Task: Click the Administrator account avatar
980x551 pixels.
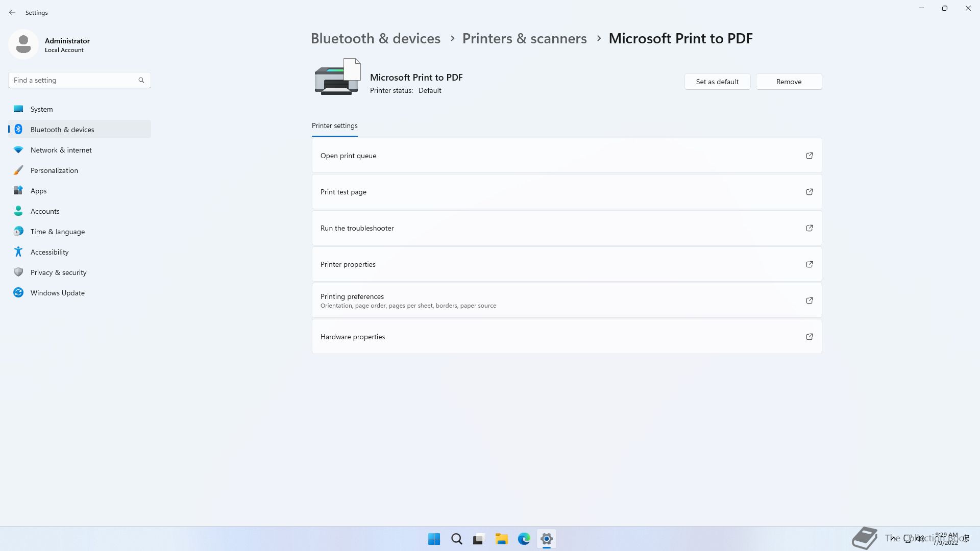Action: (x=23, y=44)
